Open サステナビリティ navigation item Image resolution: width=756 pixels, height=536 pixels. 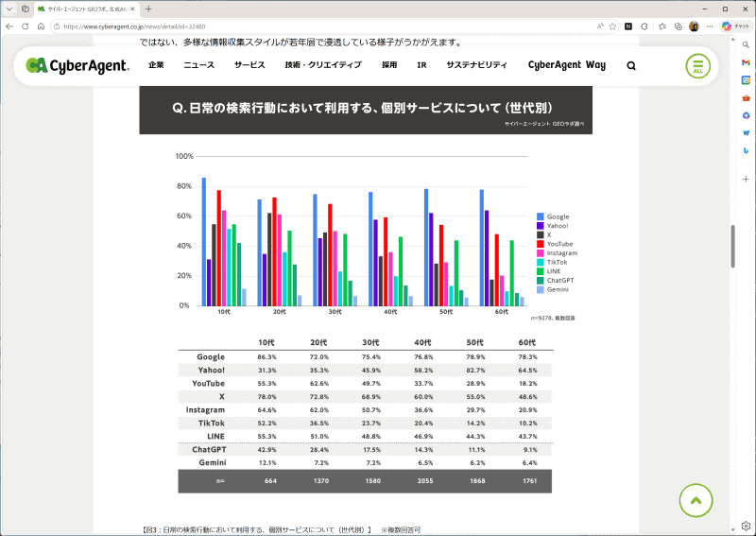tap(476, 64)
